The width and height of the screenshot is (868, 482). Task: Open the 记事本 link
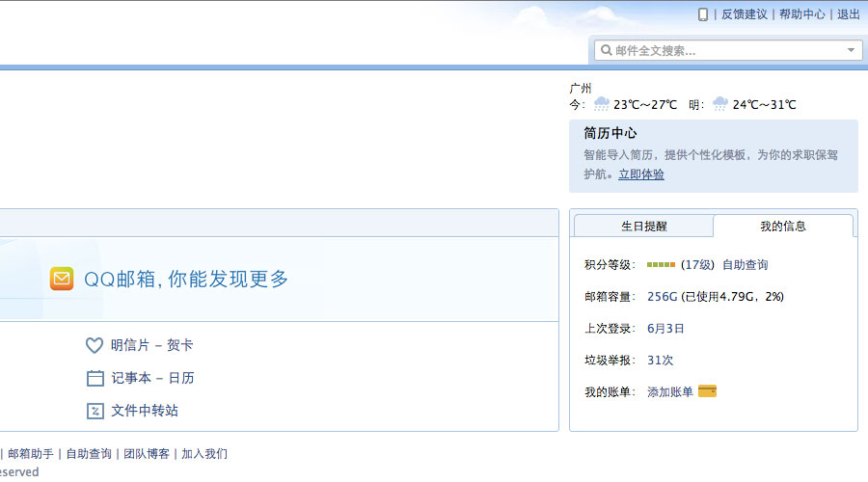[x=131, y=378]
